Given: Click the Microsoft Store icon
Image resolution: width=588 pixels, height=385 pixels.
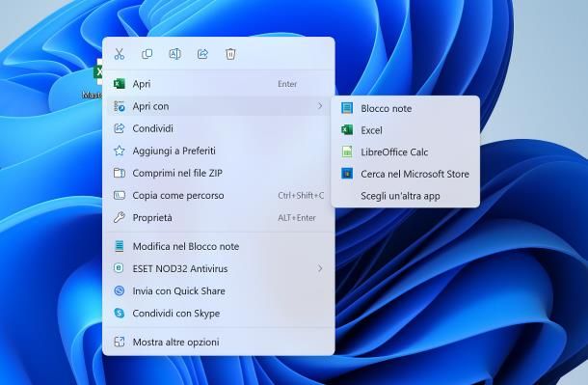Looking at the screenshot, I should tap(347, 174).
